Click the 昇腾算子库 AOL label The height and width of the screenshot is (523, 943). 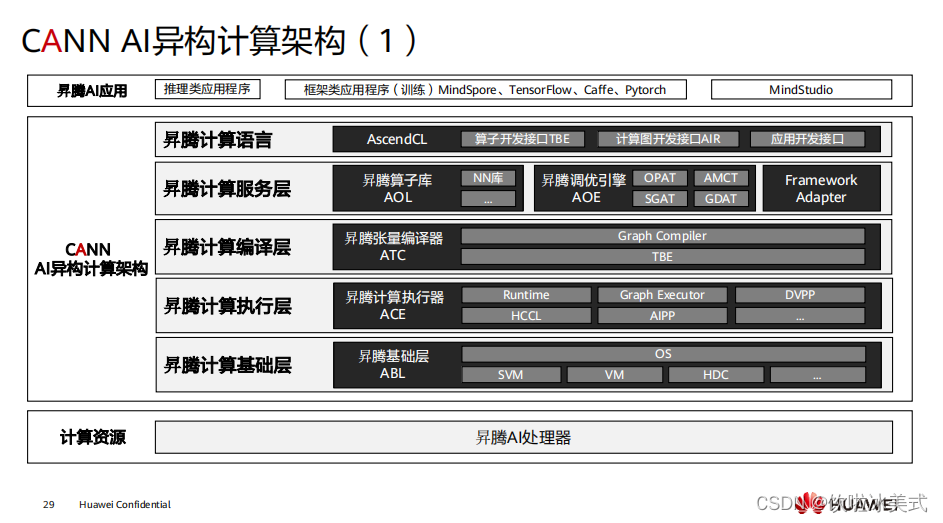point(398,189)
